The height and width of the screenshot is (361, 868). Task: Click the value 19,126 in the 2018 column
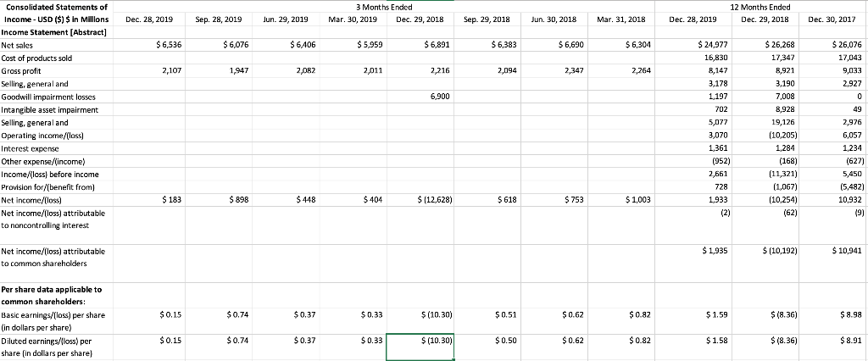coord(785,122)
